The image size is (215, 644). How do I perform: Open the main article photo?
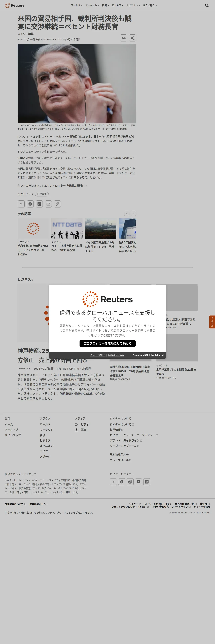[77, 83]
